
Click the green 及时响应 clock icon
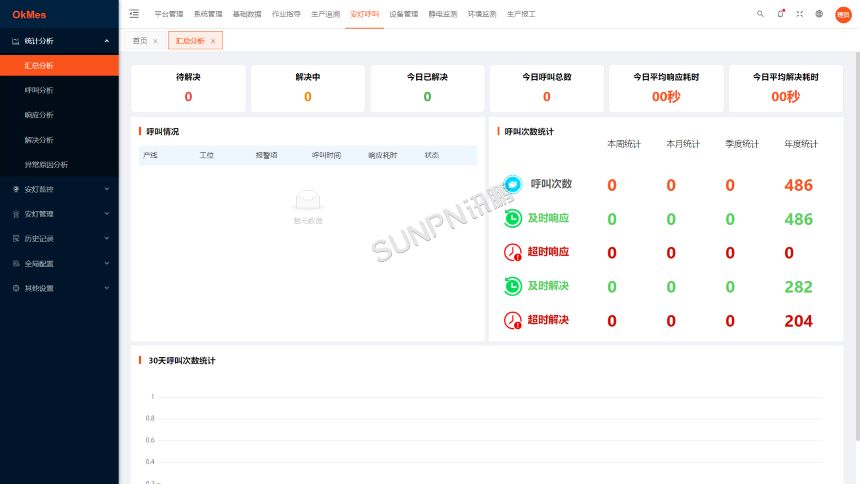[x=512, y=218]
